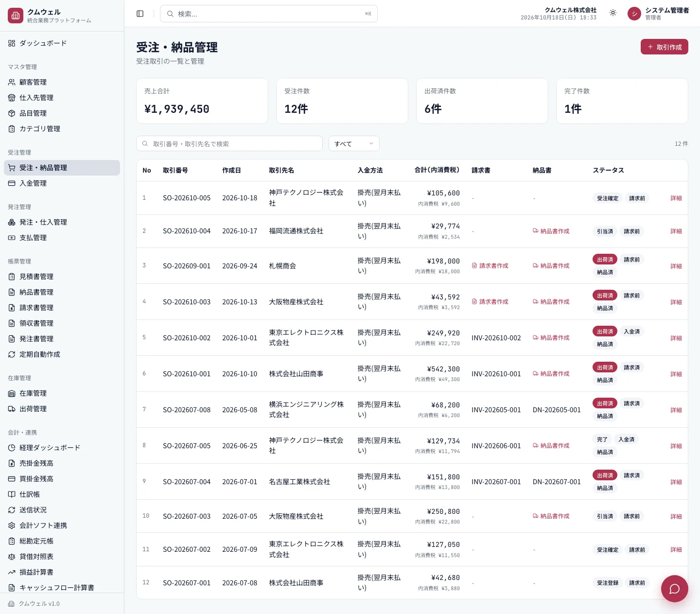Click the 札幌商会 customer name
This screenshot has height=614, width=700.
click(x=282, y=266)
